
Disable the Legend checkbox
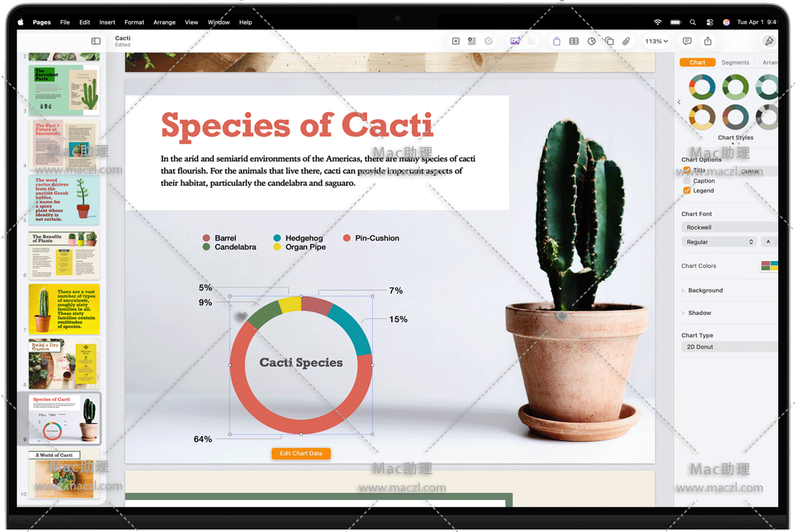(x=686, y=191)
